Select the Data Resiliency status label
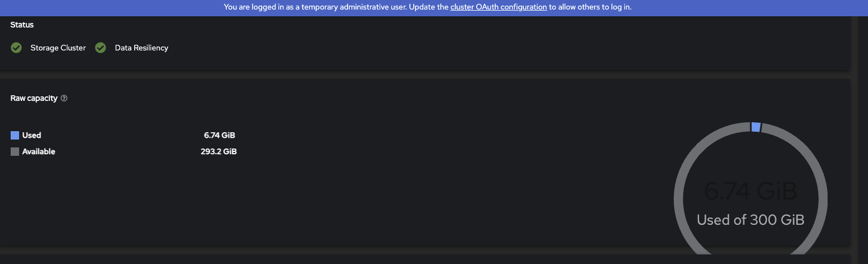This screenshot has width=868, height=264. coord(141,48)
